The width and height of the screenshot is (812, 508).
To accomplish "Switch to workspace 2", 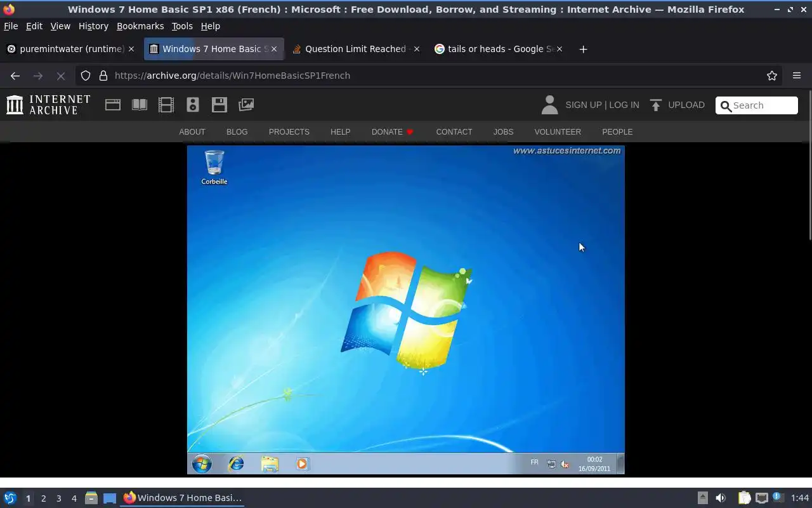I will pyautogui.click(x=43, y=498).
